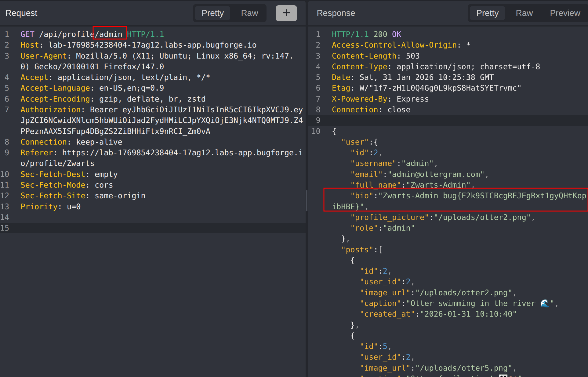588x377 pixels.
Task: Click the HTTP/1.1 200 OK status line
Action: point(366,34)
